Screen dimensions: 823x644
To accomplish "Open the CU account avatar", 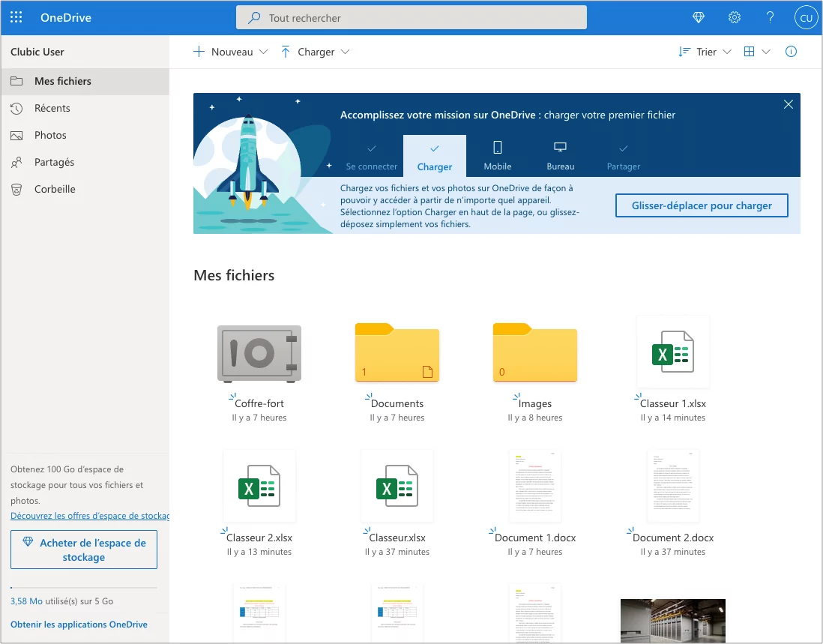I will coord(807,18).
